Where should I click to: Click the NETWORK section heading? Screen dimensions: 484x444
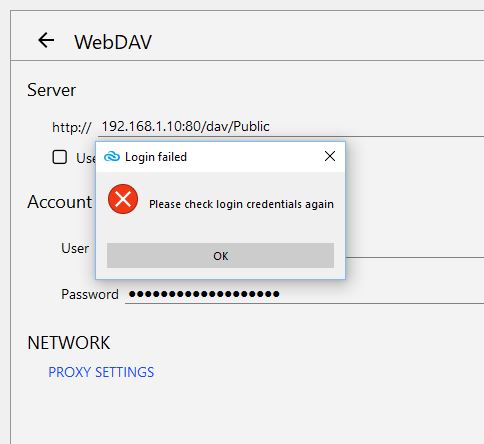pyautogui.click(x=69, y=343)
